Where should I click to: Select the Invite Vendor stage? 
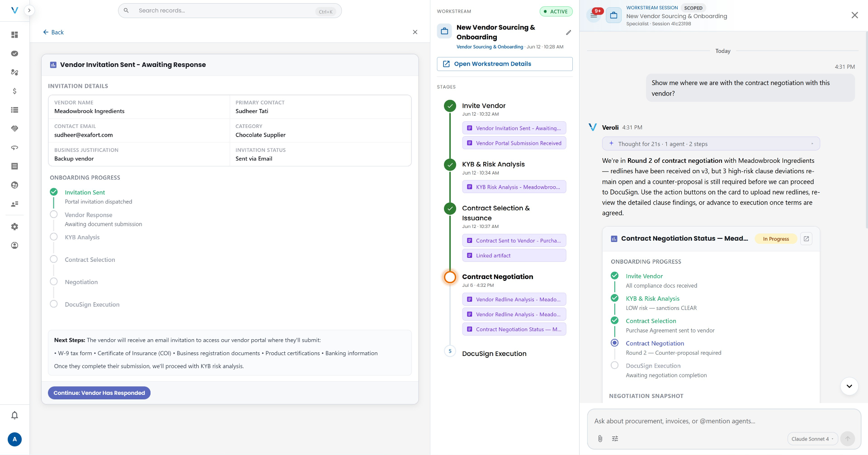click(x=484, y=106)
